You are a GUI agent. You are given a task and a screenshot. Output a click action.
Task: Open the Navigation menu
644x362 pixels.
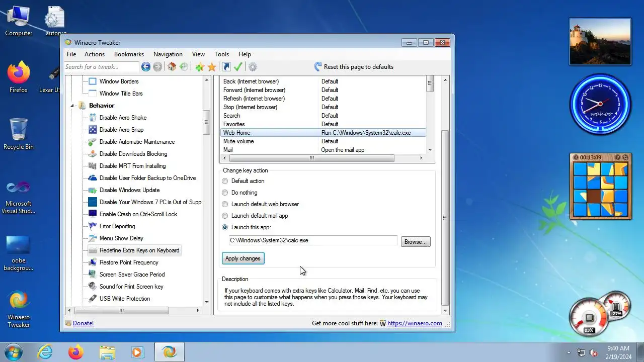168,54
